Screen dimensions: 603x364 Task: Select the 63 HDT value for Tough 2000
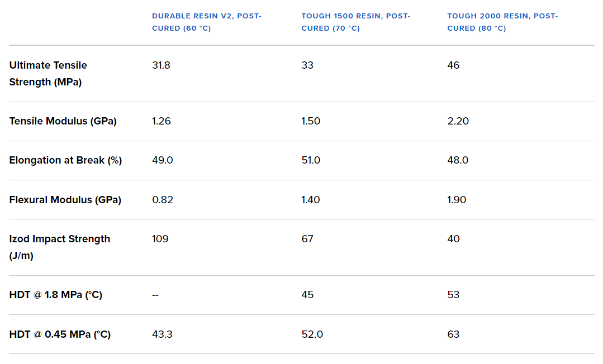click(x=453, y=334)
